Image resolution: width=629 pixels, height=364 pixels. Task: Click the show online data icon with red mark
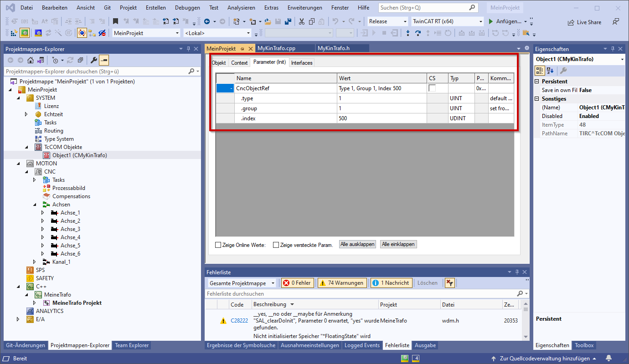tap(103, 33)
